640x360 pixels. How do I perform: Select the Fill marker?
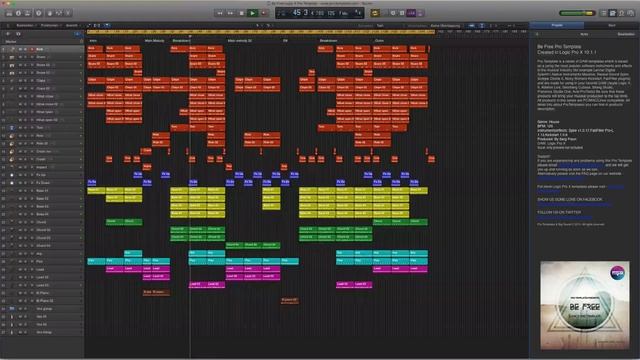click(x=286, y=41)
